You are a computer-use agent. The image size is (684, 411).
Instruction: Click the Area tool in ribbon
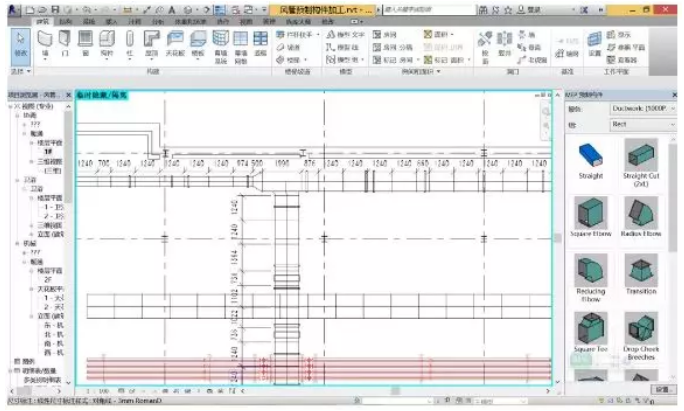436,34
